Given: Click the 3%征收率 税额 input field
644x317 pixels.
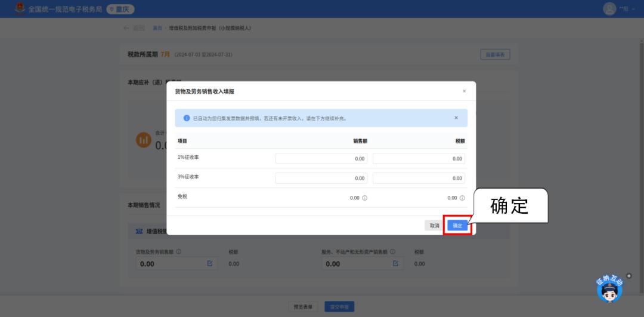Looking at the screenshot, I should pos(419,178).
